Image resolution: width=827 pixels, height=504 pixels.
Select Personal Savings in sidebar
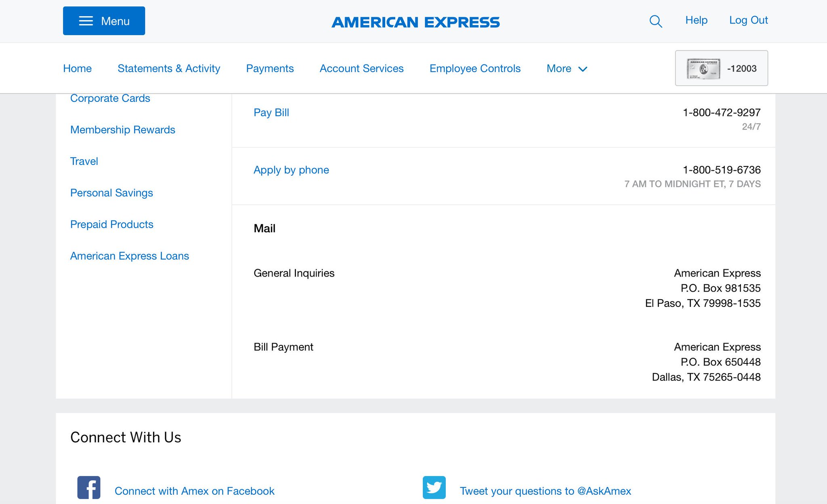111,193
